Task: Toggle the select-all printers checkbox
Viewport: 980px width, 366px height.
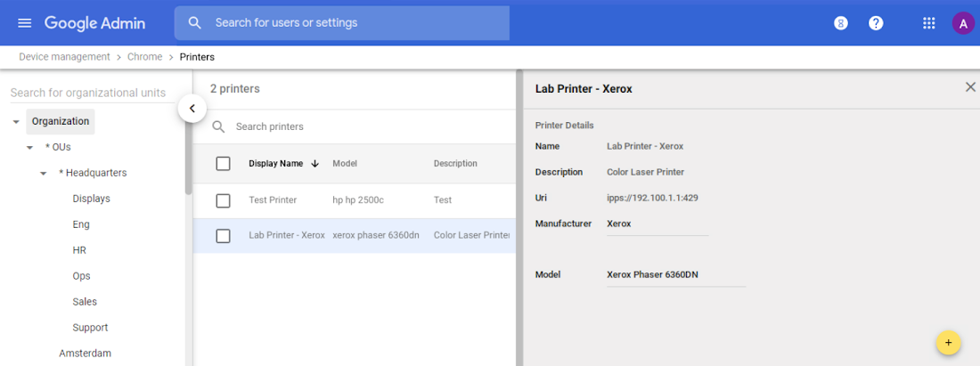Action: (223, 164)
